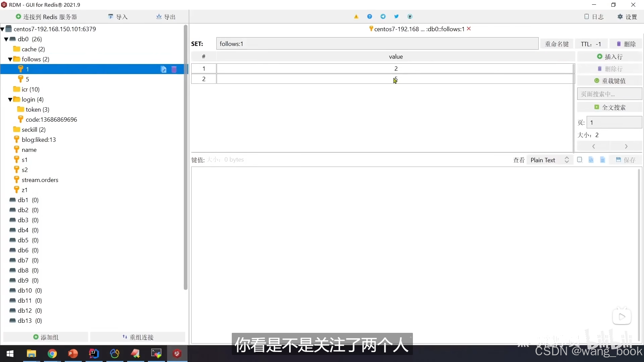Open the token (3) folder
The height and width of the screenshot is (362, 644).
tap(33, 110)
